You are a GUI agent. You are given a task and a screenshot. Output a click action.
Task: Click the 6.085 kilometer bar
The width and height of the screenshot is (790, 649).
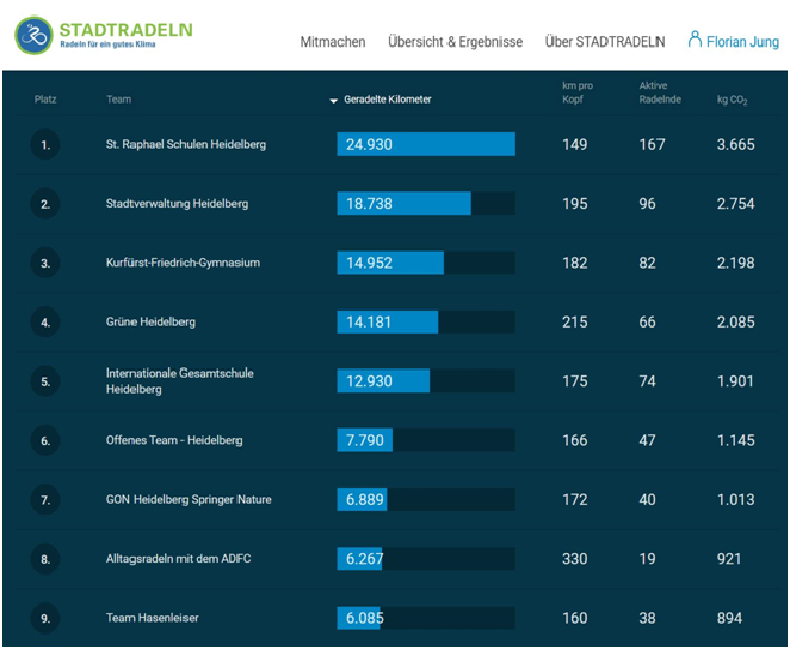tap(426, 618)
